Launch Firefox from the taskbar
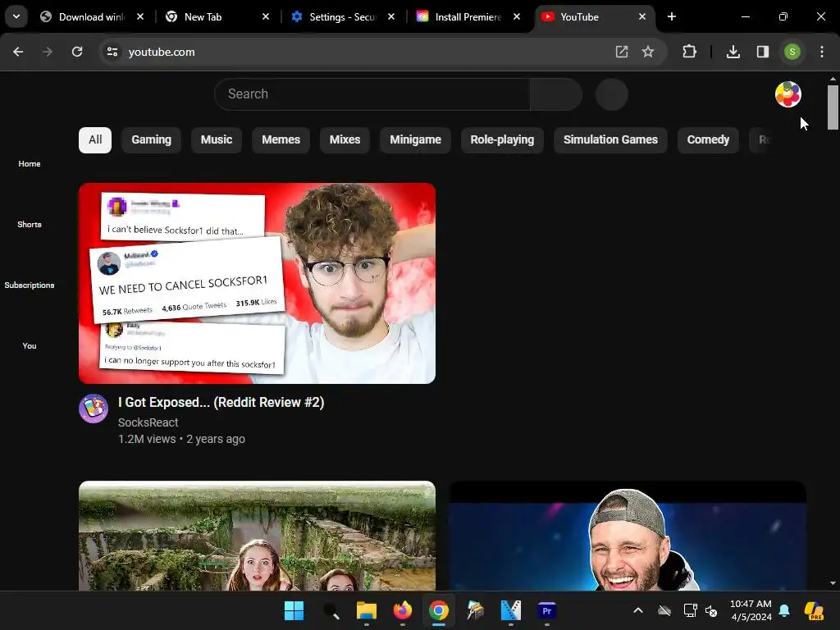Image resolution: width=840 pixels, height=630 pixels. point(402,610)
